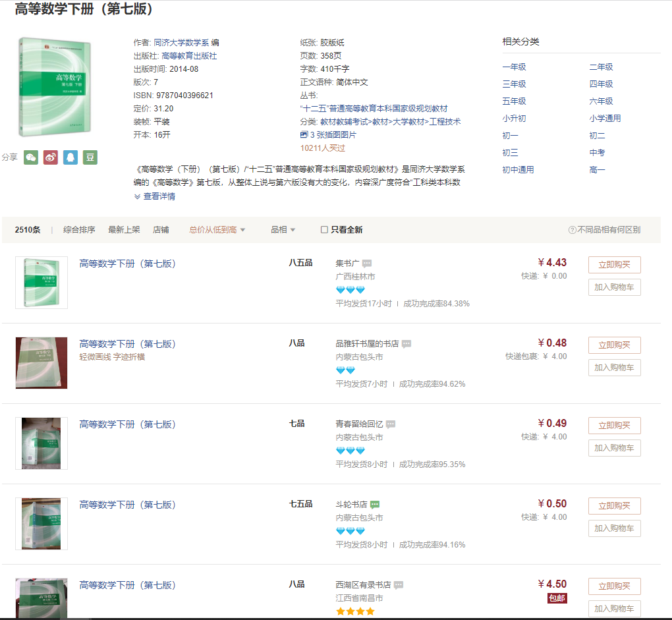Image resolution: width=672 pixels, height=620 pixels.
Task: Expand 查看详情 book description
Action: coord(159,196)
